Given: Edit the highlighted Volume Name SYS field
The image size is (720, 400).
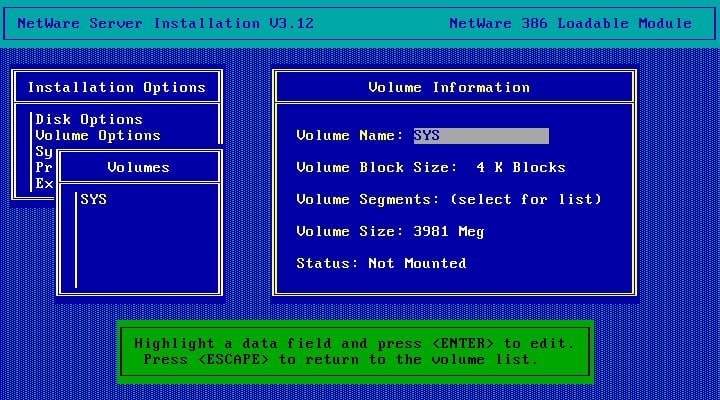Looking at the screenshot, I should pyautogui.click(x=481, y=135).
